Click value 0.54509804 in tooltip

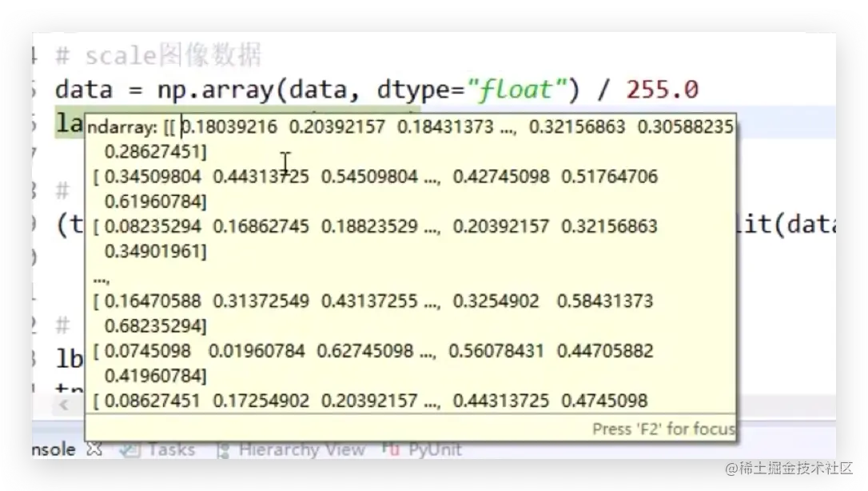[369, 177]
